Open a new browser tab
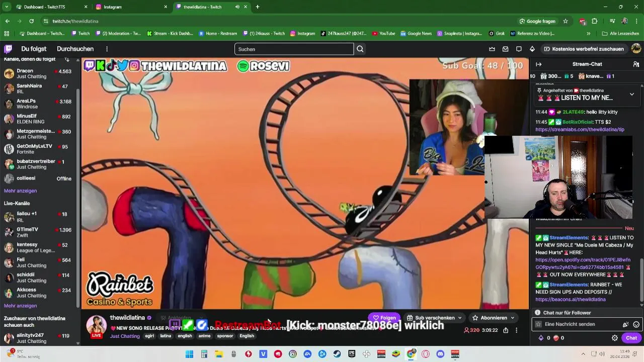This screenshot has height=362, width=644. pos(257,7)
